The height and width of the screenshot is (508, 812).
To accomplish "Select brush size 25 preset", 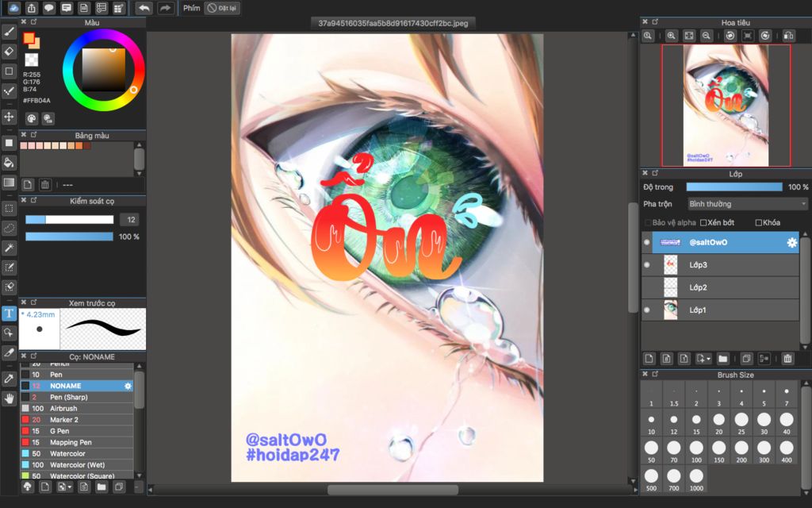I will 741,423.
